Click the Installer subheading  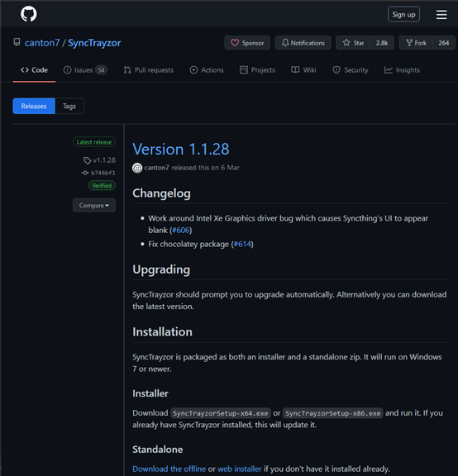coord(150,393)
